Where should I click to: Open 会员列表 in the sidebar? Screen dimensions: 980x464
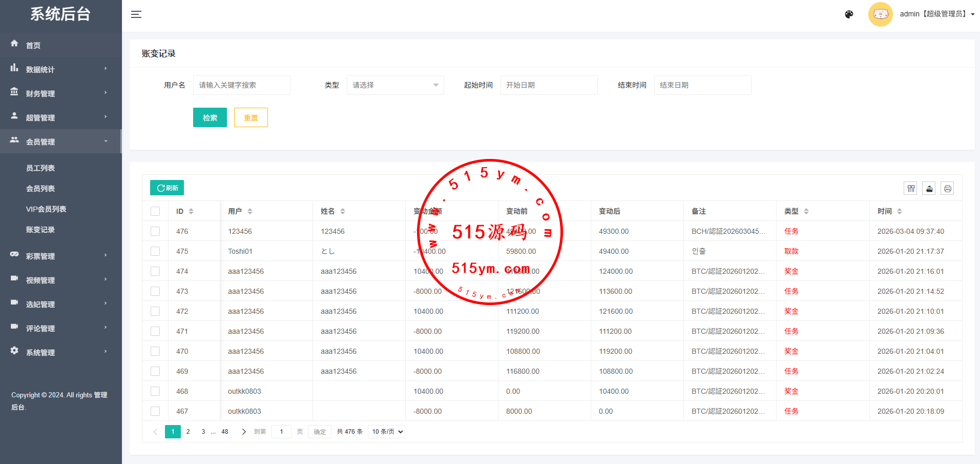[x=40, y=189]
